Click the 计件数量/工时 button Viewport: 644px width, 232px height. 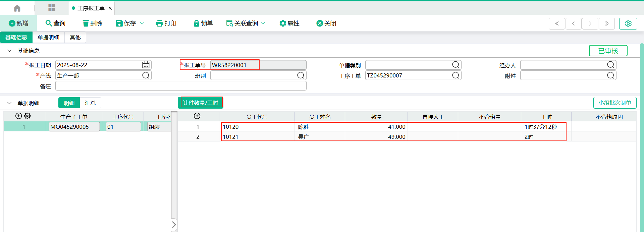tap(201, 103)
